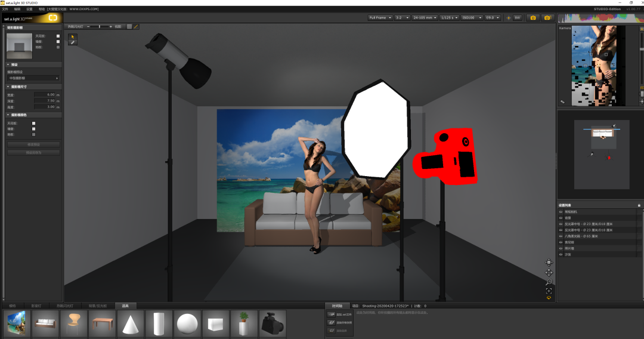
Task: Toggle the ceiling checkbox beside studio preview
Action: (58, 36)
